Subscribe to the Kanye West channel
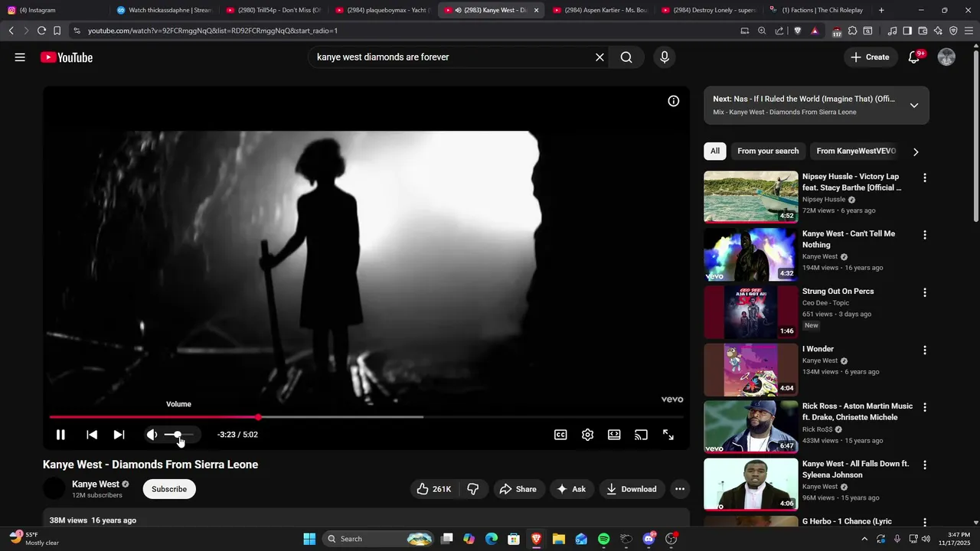This screenshot has width=980, height=551. pos(169,489)
